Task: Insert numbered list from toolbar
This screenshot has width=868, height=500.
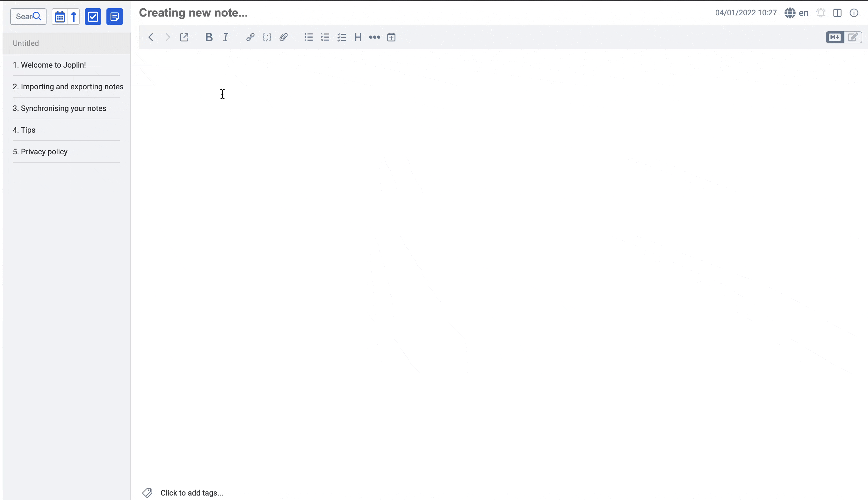Action: [x=325, y=37]
